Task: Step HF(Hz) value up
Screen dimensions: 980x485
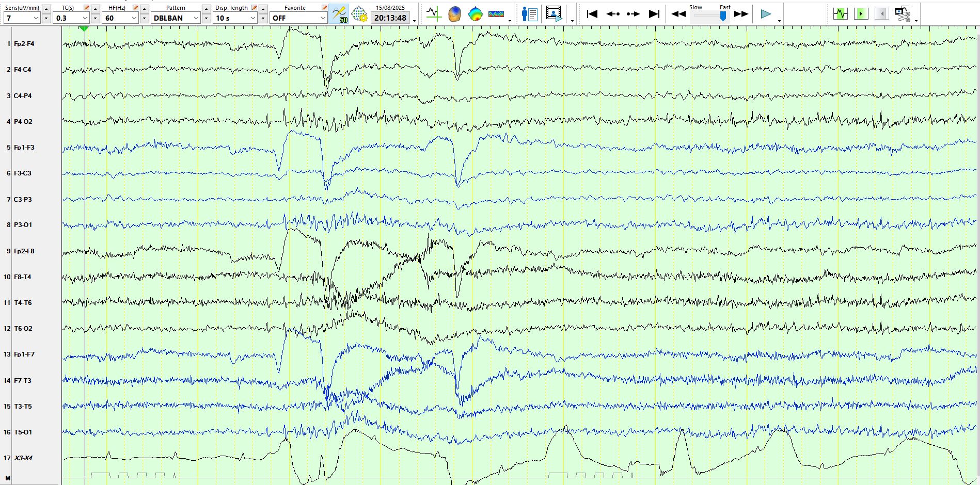Action: [x=145, y=9]
